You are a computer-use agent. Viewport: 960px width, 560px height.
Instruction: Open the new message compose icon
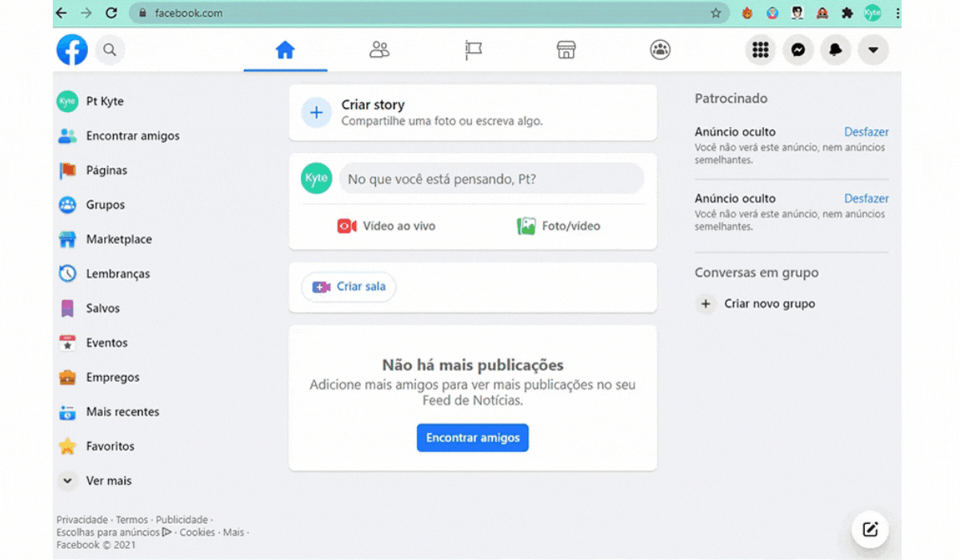(x=870, y=529)
